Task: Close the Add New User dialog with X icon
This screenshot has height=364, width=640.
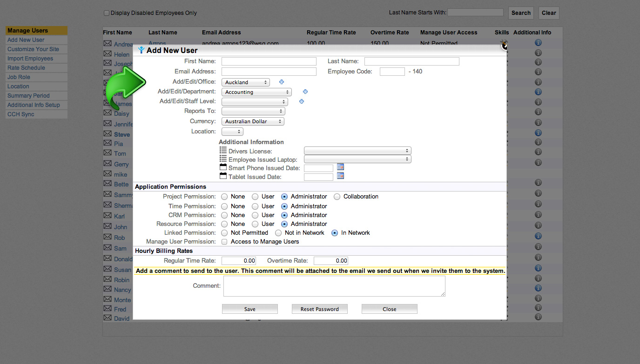Action: (504, 46)
